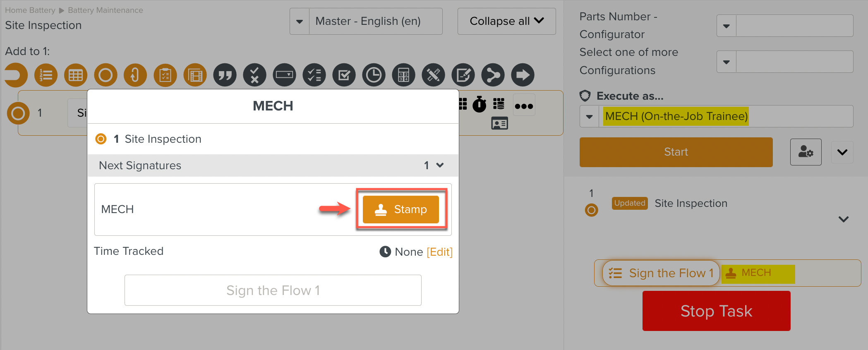This screenshot has height=350, width=868.
Task: Open the Master - English language dropdown
Action: point(300,22)
